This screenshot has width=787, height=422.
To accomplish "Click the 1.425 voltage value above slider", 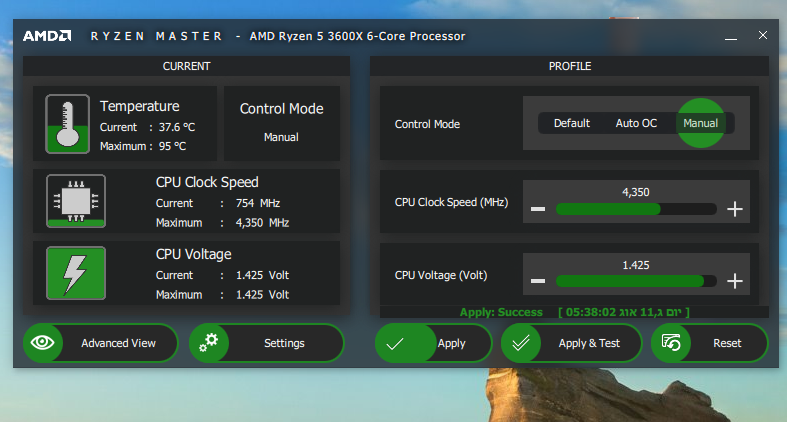I will tap(636, 265).
